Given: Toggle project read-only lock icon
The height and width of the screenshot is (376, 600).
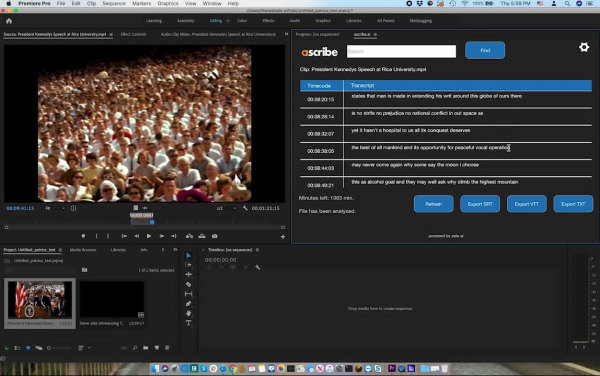Looking at the screenshot, I should coord(7,348).
